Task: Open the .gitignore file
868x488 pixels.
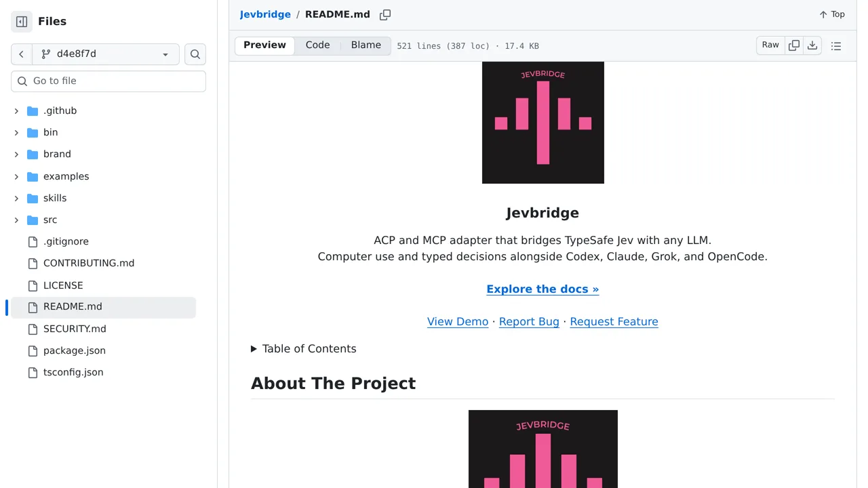Action: 66,241
